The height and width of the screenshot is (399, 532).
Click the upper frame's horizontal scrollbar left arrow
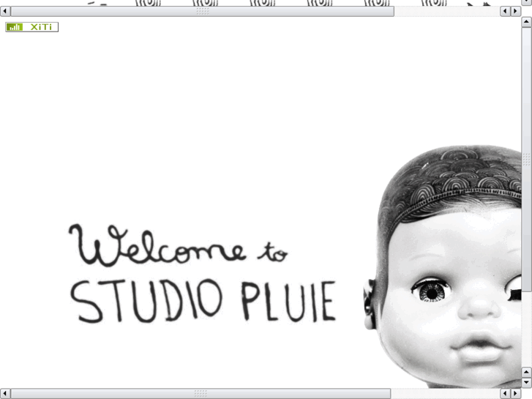pos(5,11)
